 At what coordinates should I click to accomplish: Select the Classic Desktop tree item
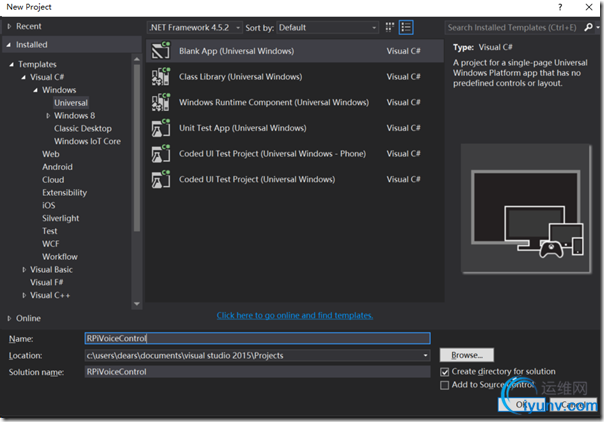coord(83,128)
